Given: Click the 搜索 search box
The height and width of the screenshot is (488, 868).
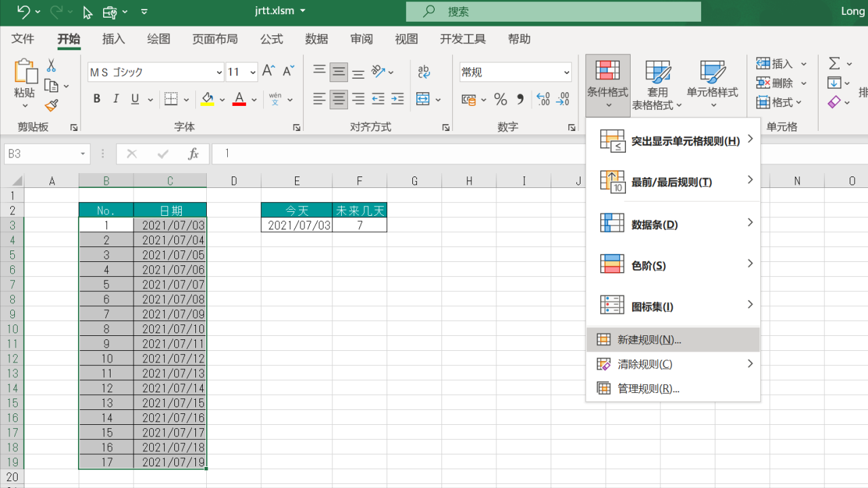Looking at the screenshot, I should (x=553, y=12).
